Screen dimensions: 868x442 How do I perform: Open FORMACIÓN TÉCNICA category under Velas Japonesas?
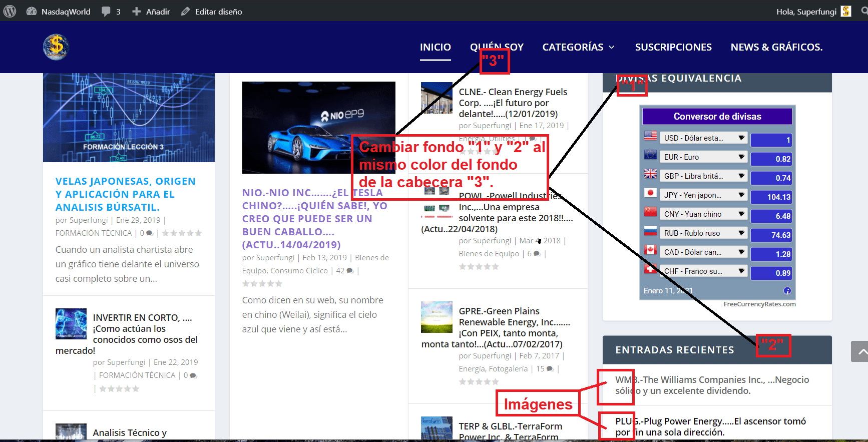(x=94, y=233)
